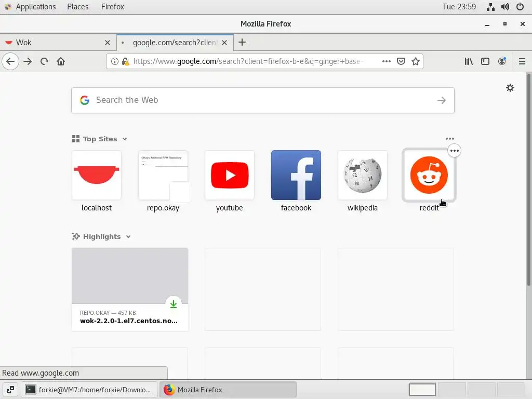The image size is (532, 399).
Task: Click the green download icon on highlight card
Action: click(x=174, y=304)
